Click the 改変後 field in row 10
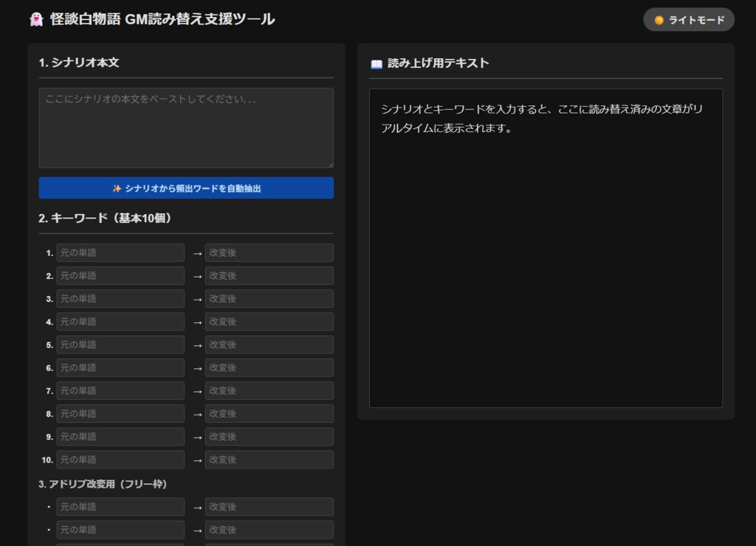756x546 pixels. (269, 459)
